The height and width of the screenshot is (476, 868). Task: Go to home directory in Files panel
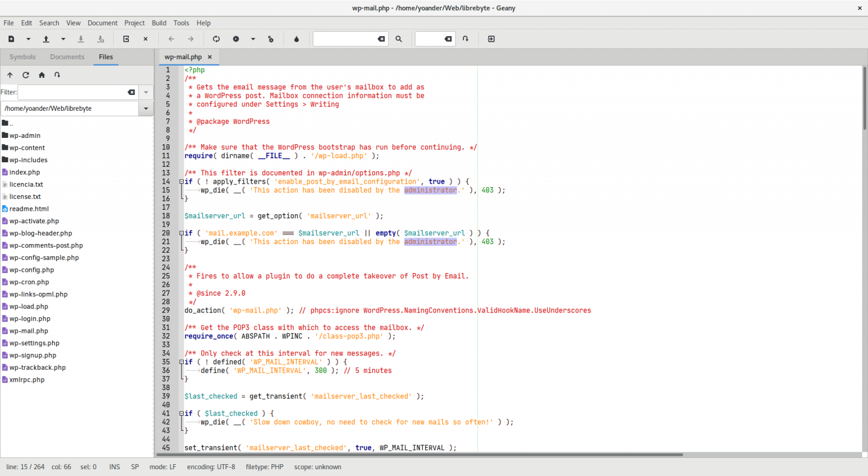41,75
